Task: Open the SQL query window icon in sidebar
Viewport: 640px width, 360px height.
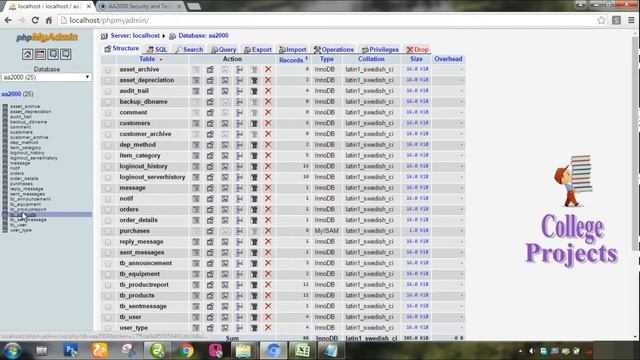Action: pyautogui.click(x=40, y=54)
